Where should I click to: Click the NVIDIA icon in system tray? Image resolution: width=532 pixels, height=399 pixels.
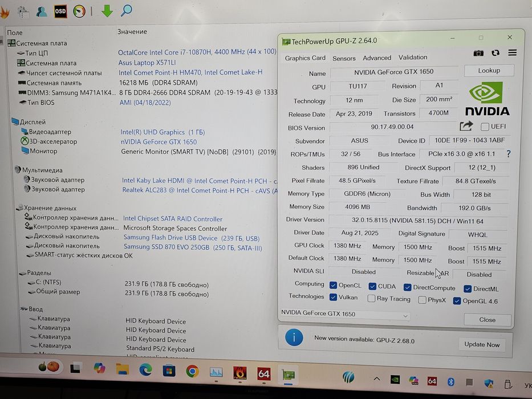pyautogui.click(x=395, y=380)
